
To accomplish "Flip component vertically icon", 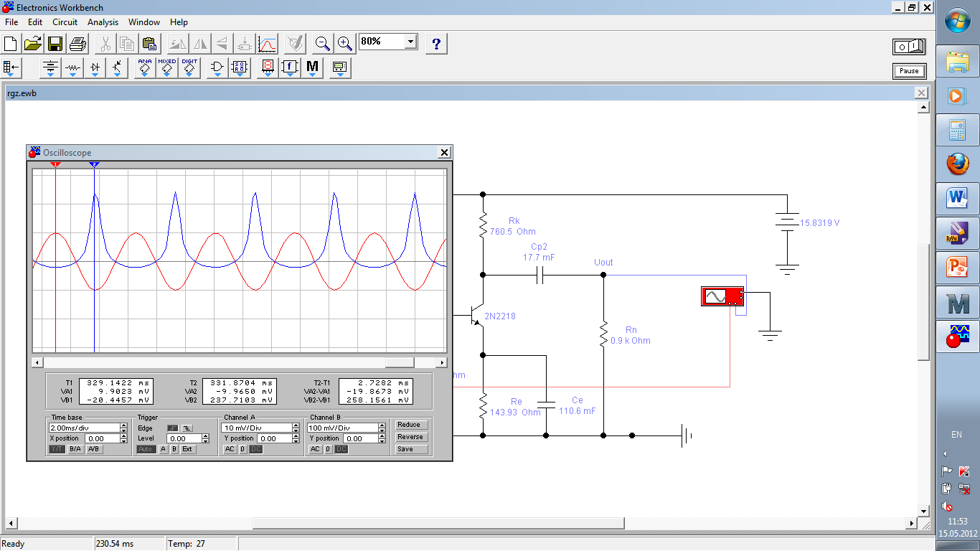I will pyautogui.click(x=222, y=44).
